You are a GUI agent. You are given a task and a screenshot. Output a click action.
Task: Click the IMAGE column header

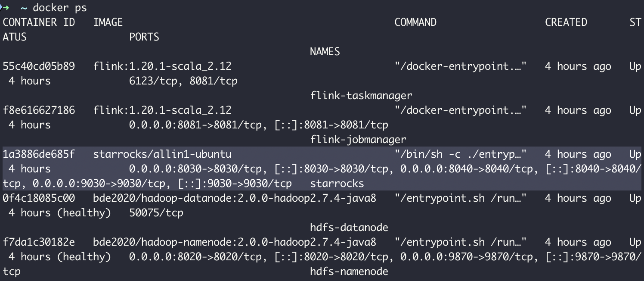(108, 22)
